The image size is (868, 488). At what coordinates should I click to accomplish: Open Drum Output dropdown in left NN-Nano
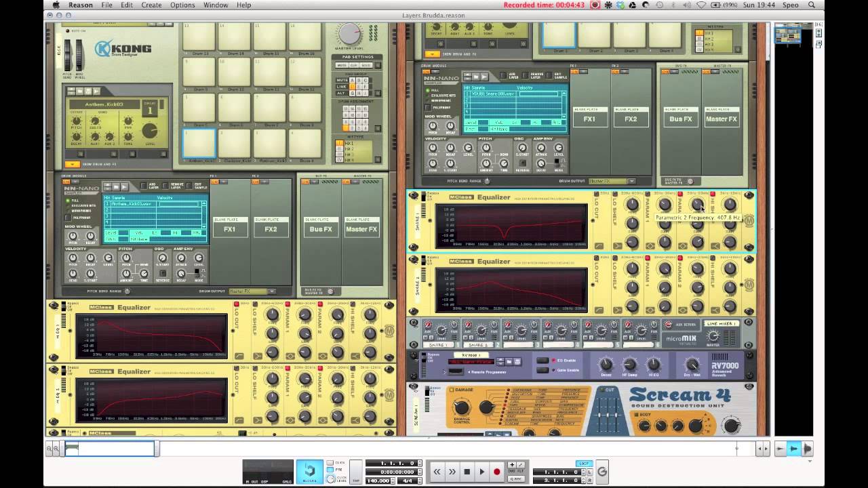(x=252, y=291)
